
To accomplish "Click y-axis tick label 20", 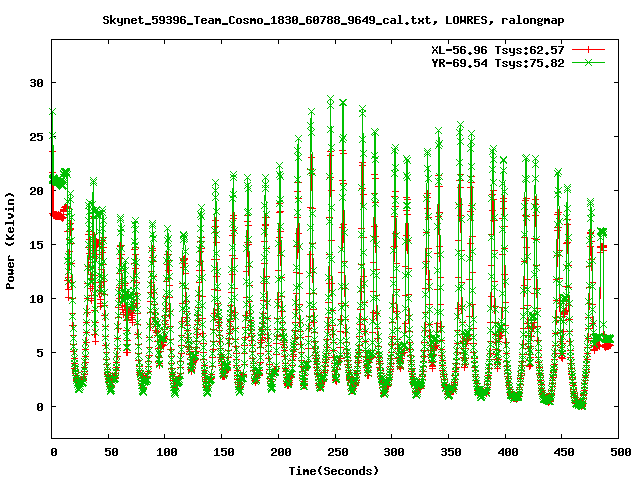I will point(36,191).
